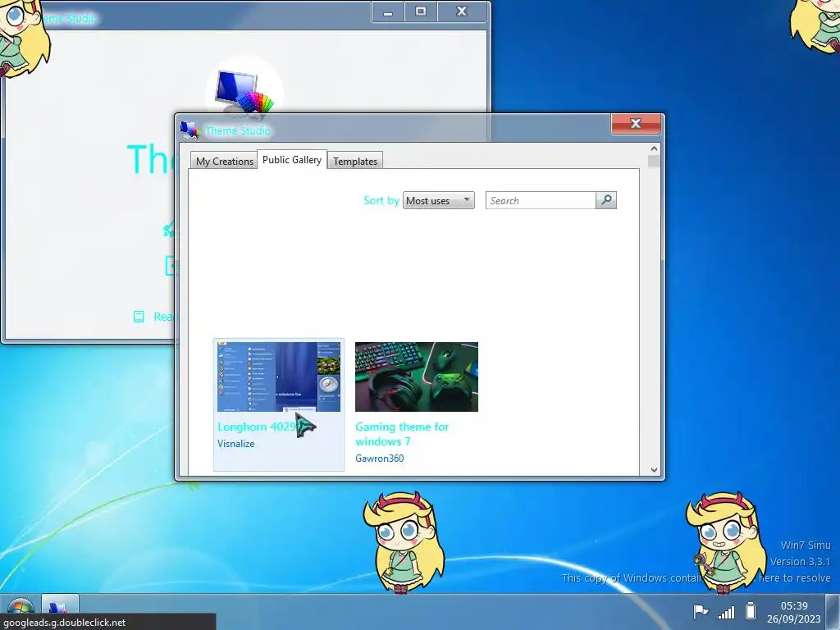Minimize the background Theme Studio window

click(x=388, y=11)
